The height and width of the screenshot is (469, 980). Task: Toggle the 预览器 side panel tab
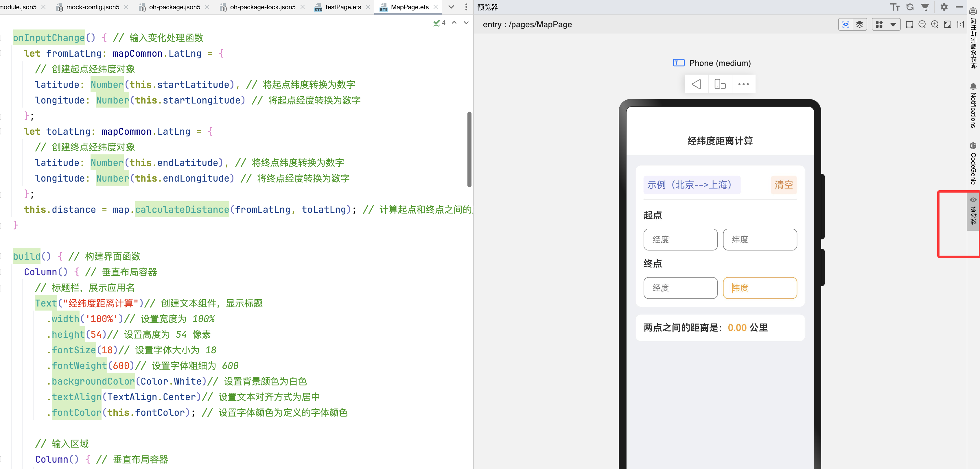(973, 211)
